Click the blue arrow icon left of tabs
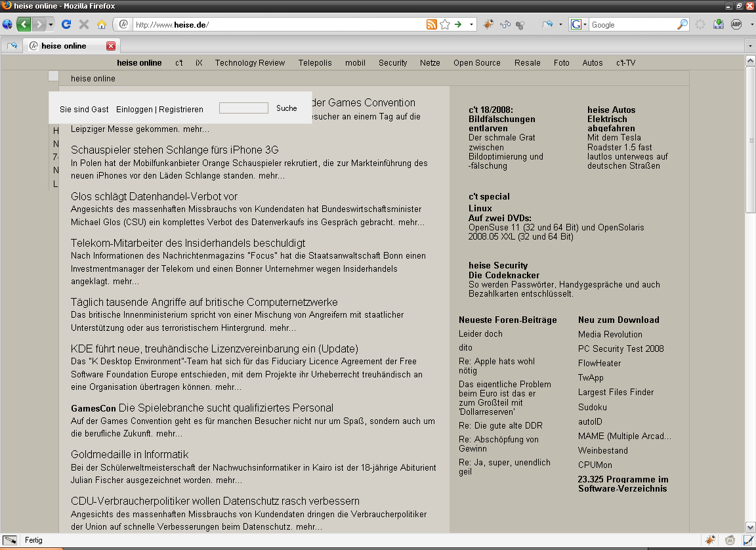Screen dimensions: 756x550 (x=12, y=46)
